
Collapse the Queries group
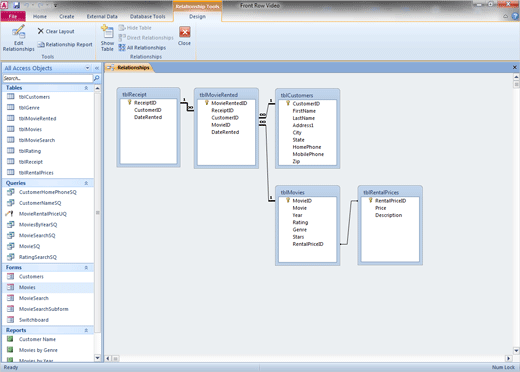(x=86, y=183)
